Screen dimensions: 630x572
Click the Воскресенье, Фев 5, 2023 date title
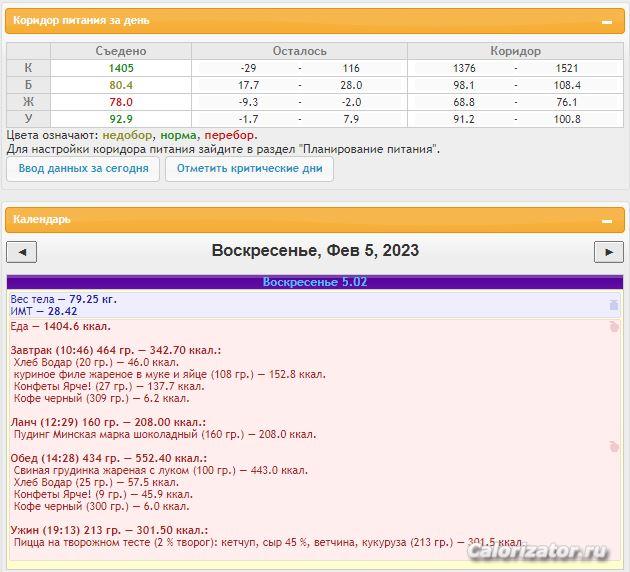[x=315, y=251]
